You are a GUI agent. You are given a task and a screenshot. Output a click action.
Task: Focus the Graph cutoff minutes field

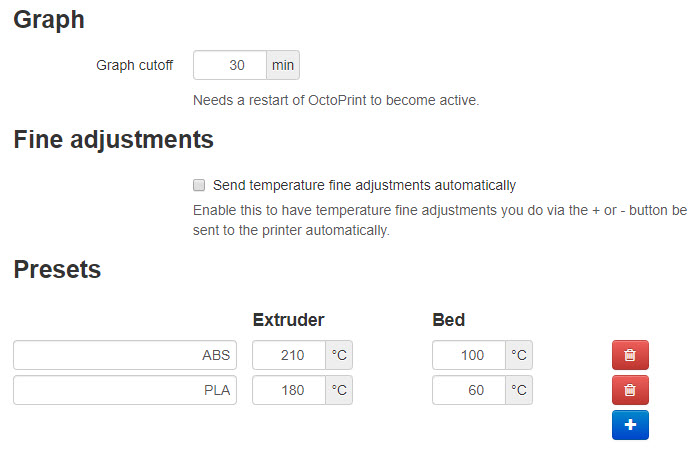click(230, 65)
